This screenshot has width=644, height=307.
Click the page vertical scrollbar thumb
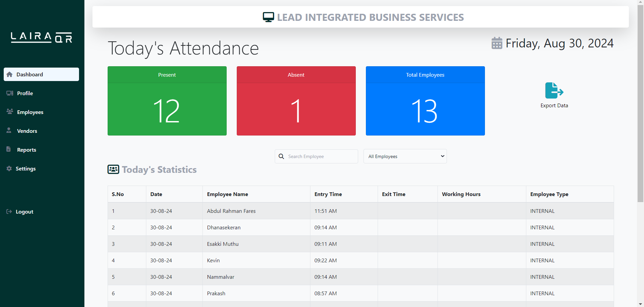tap(640, 101)
